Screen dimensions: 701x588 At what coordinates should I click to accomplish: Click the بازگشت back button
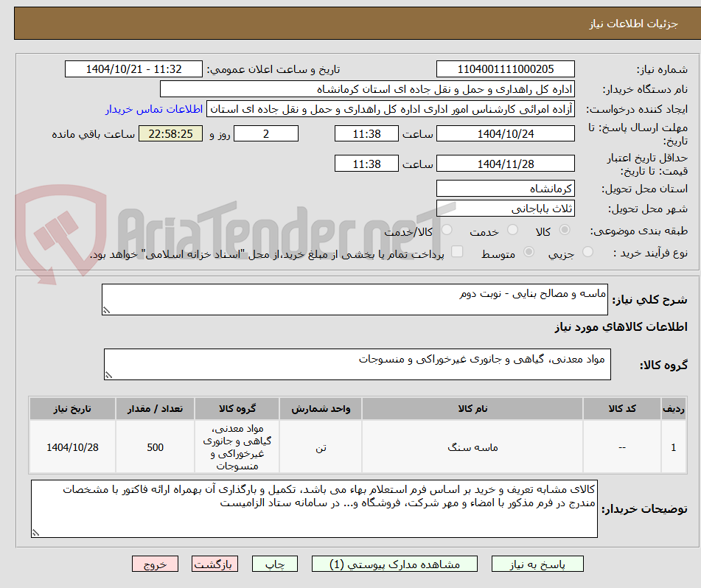tap(215, 564)
